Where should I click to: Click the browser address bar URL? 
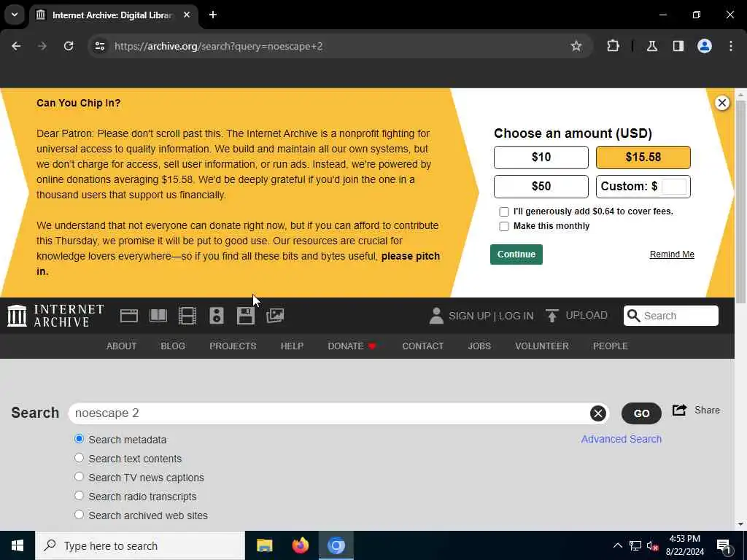click(x=219, y=46)
